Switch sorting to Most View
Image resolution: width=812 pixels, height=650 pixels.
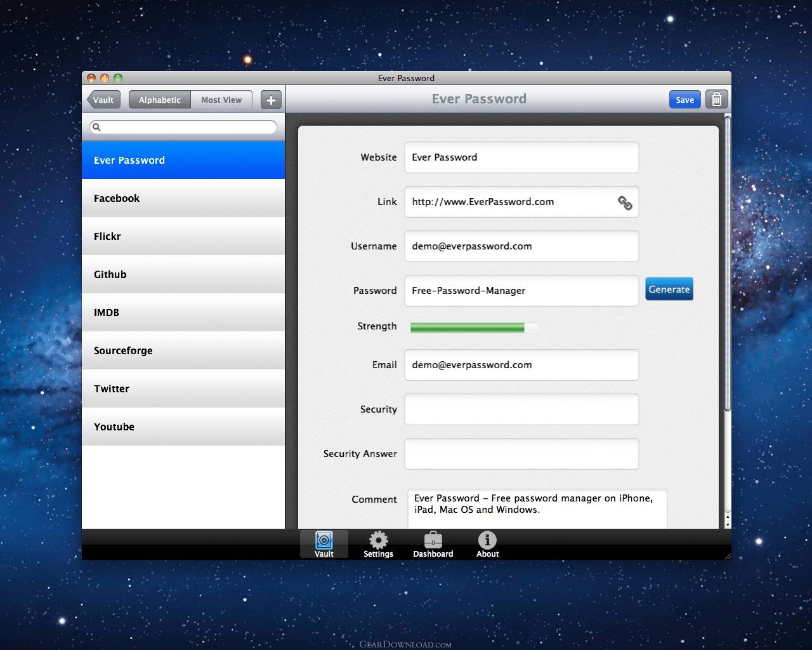pos(221,100)
